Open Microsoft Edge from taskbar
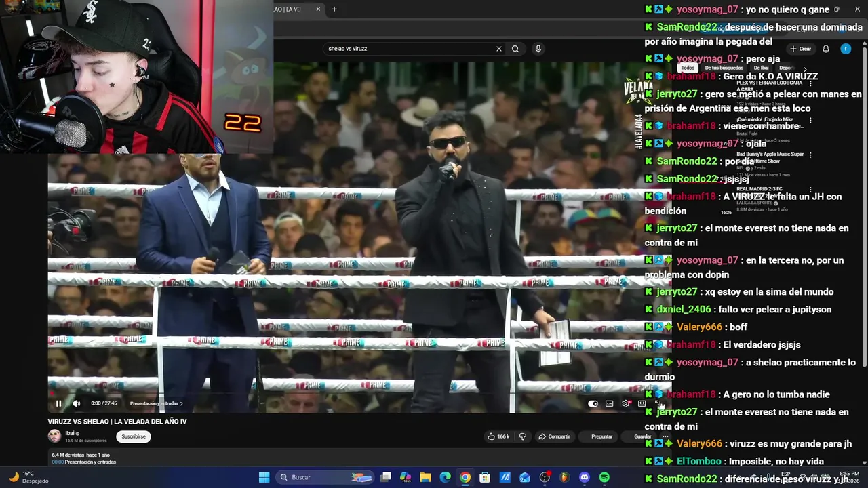Screen dimensions: 868x488 click(x=445, y=477)
